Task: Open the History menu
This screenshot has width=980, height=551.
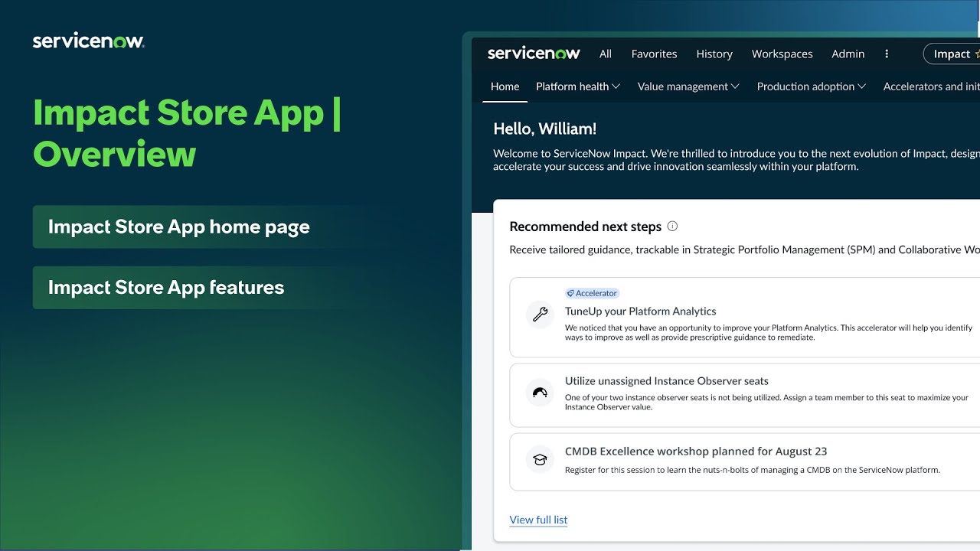Action: coord(714,54)
